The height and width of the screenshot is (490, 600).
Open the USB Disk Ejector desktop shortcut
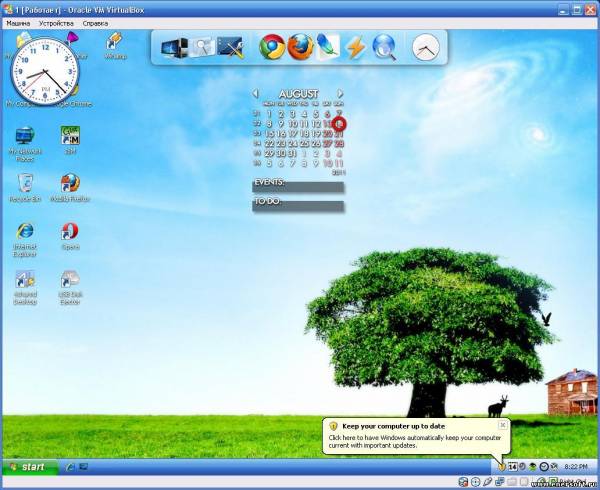coord(70,288)
